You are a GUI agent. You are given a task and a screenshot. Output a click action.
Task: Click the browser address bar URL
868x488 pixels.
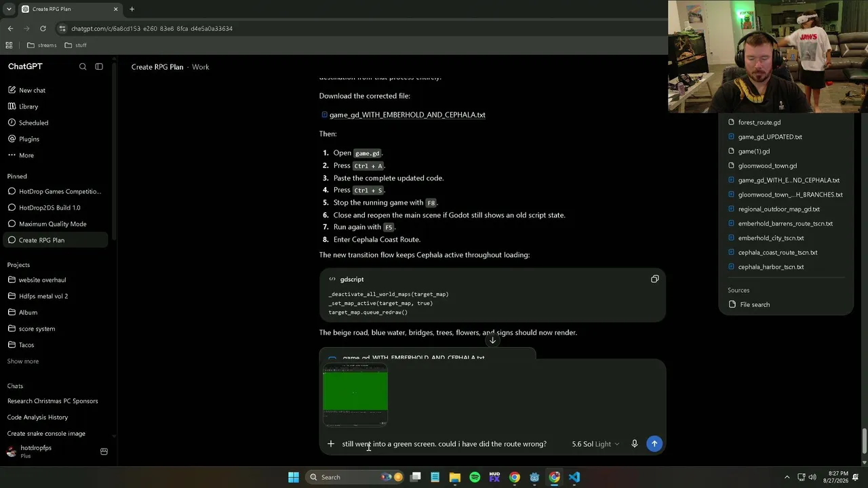click(x=152, y=28)
